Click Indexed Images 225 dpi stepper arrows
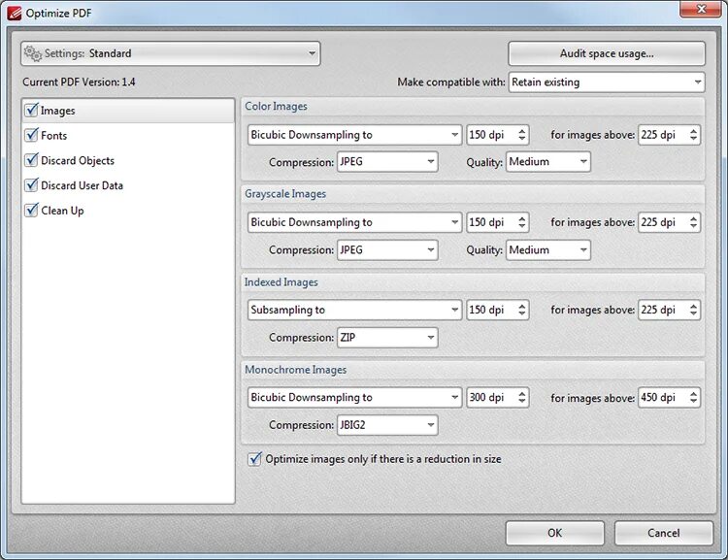 point(694,310)
